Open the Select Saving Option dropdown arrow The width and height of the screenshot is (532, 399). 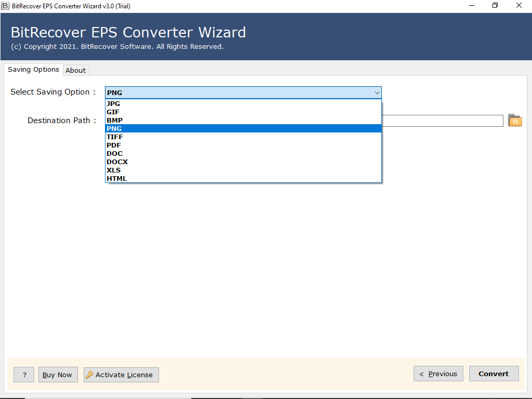click(x=377, y=92)
